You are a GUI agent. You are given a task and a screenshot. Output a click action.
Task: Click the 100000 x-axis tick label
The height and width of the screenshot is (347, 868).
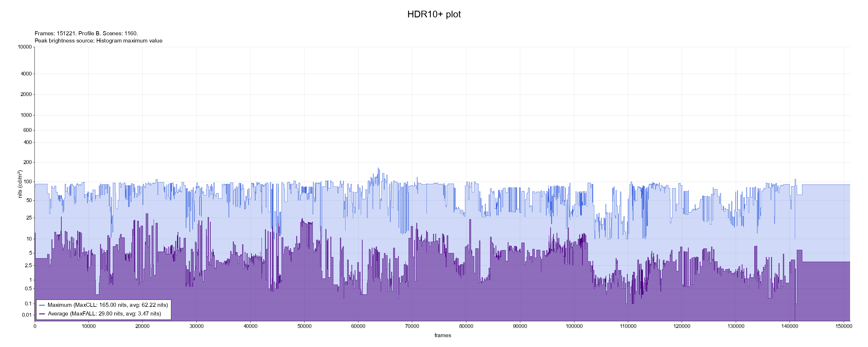(x=574, y=326)
